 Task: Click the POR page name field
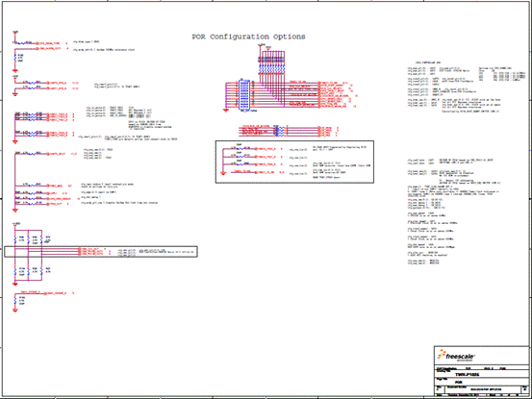[x=458, y=382]
